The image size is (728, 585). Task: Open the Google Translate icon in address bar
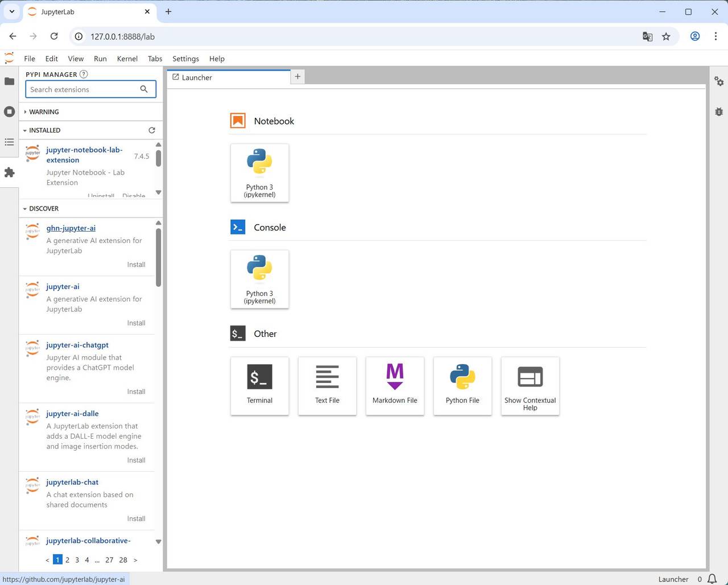click(647, 36)
